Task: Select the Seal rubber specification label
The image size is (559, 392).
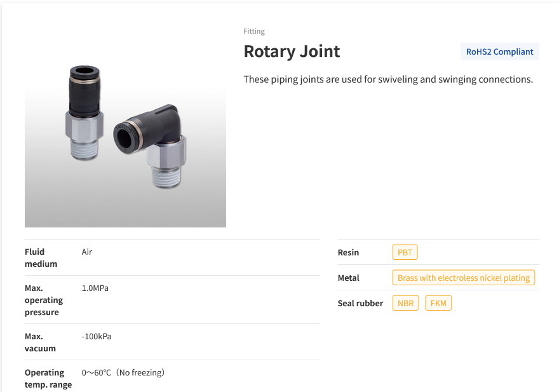Action: pos(360,303)
